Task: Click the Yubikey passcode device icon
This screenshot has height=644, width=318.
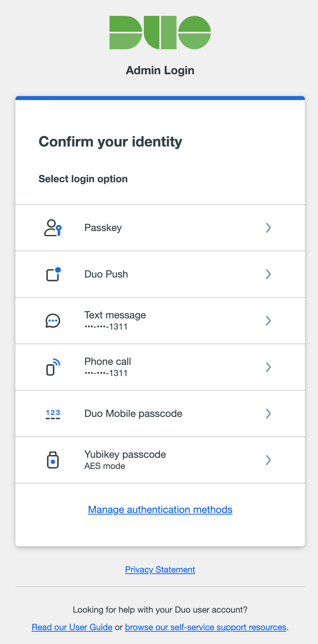Action: pos(52,460)
